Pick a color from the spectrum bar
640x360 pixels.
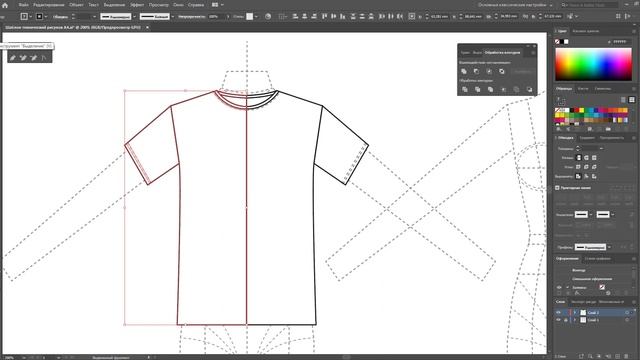[x=593, y=64]
